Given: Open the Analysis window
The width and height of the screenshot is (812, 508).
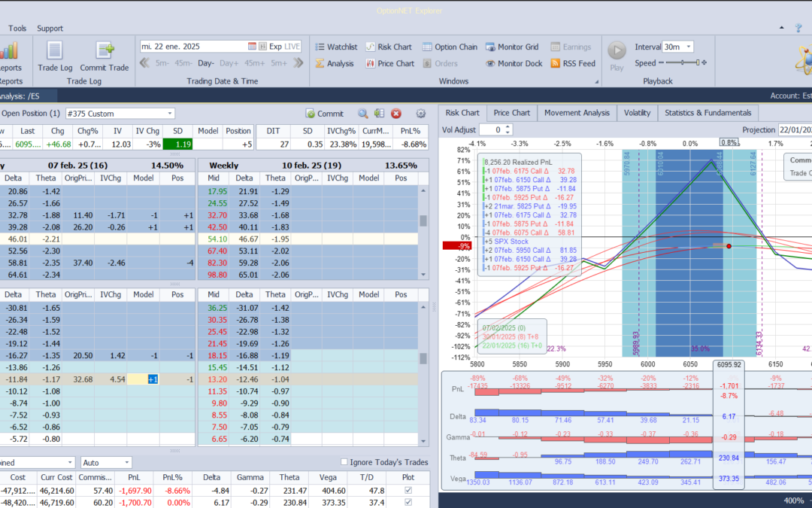Looking at the screenshot, I should (x=335, y=63).
